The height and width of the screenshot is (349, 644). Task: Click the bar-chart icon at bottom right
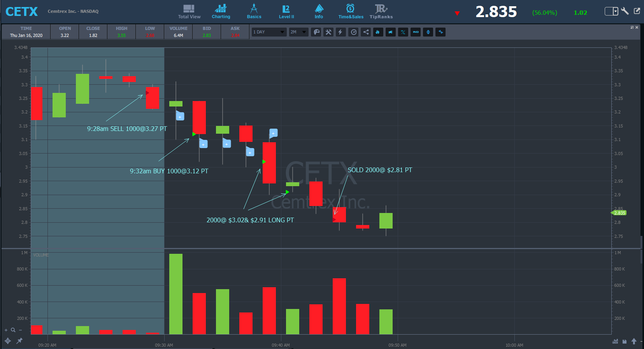[615, 341]
